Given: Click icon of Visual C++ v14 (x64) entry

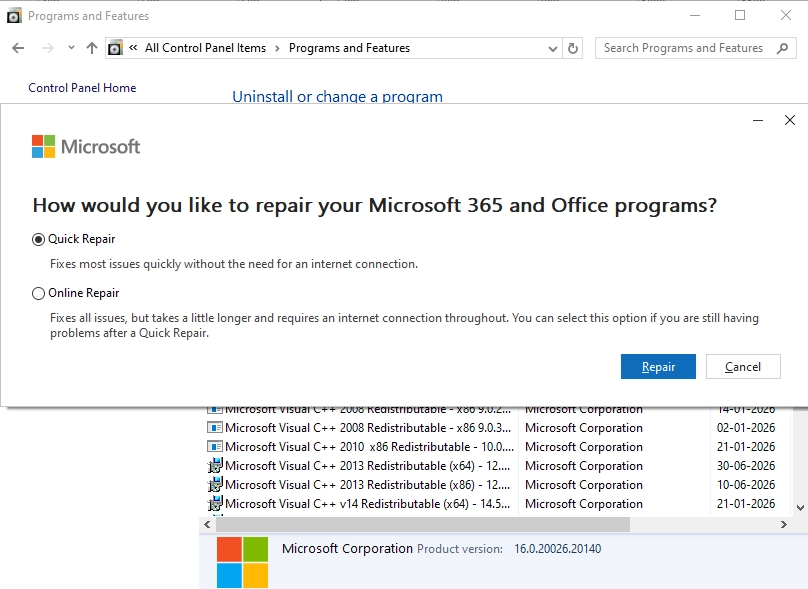Looking at the screenshot, I should [x=214, y=504].
